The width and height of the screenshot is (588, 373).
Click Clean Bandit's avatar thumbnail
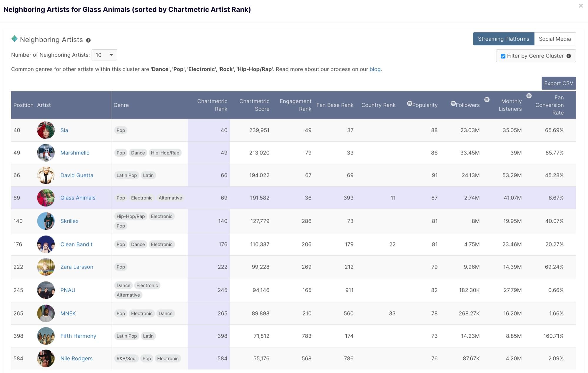[x=46, y=244]
